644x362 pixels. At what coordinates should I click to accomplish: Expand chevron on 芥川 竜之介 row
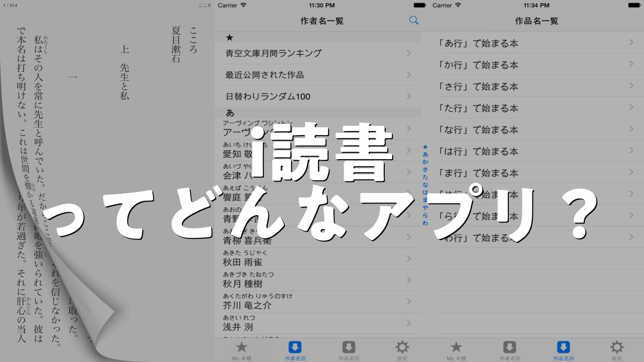point(409,302)
